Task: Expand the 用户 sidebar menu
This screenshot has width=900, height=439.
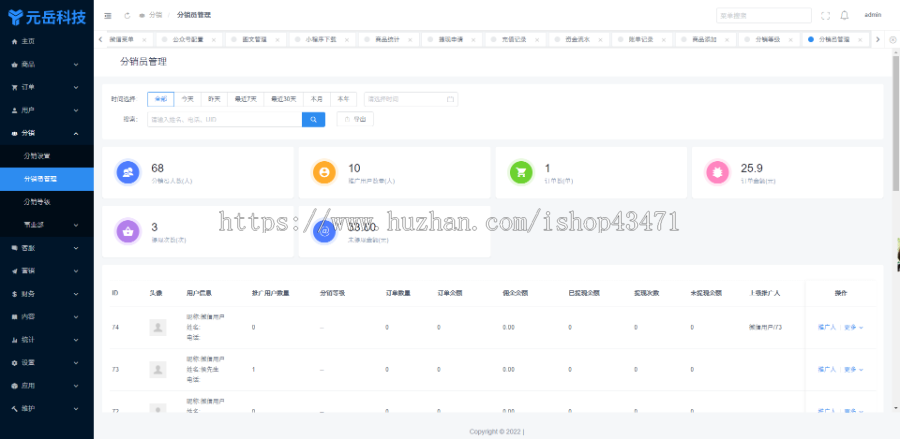Action: click(46, 110)
